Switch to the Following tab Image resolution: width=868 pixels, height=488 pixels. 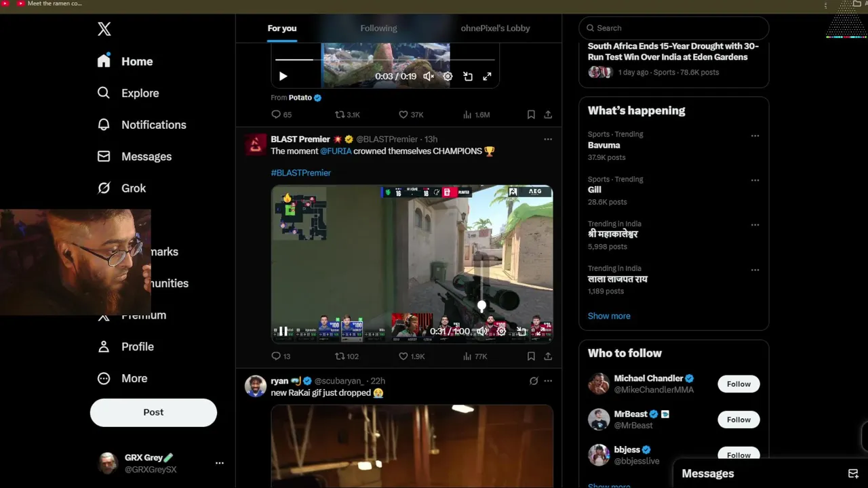(x=378, y=28)
